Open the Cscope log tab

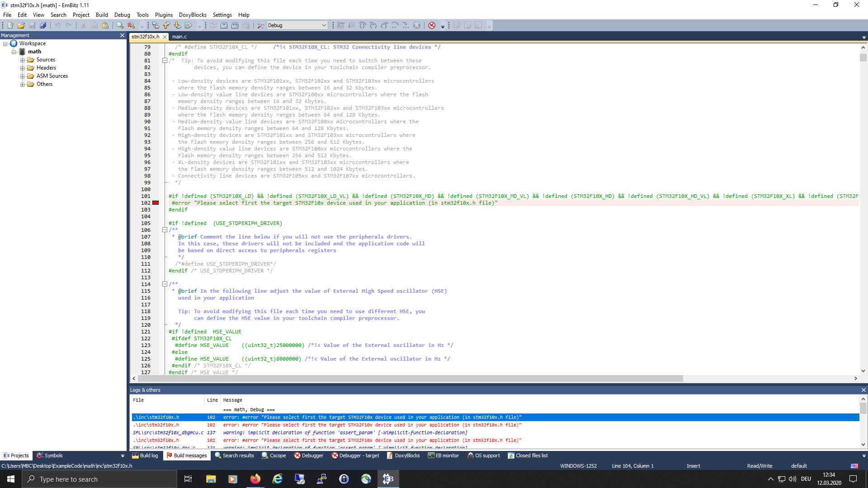(x=274, y=455)
